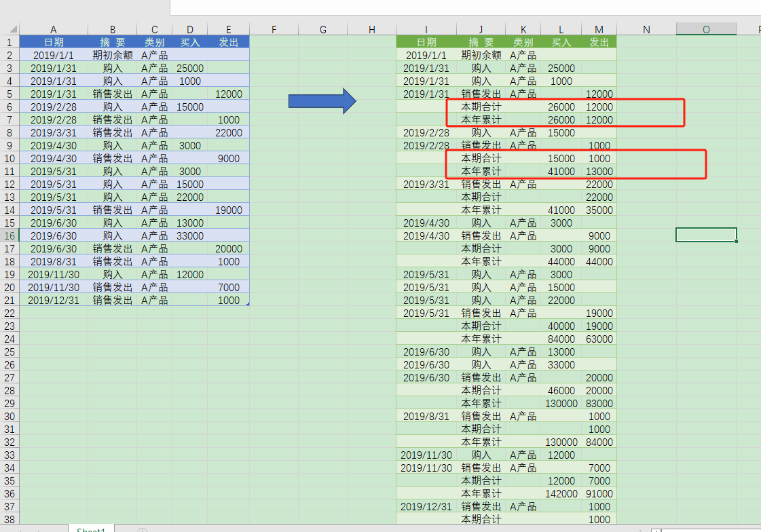The image size is (761, 532).
Task: Click the 25000 value in column D
Action: pos(190,68)
